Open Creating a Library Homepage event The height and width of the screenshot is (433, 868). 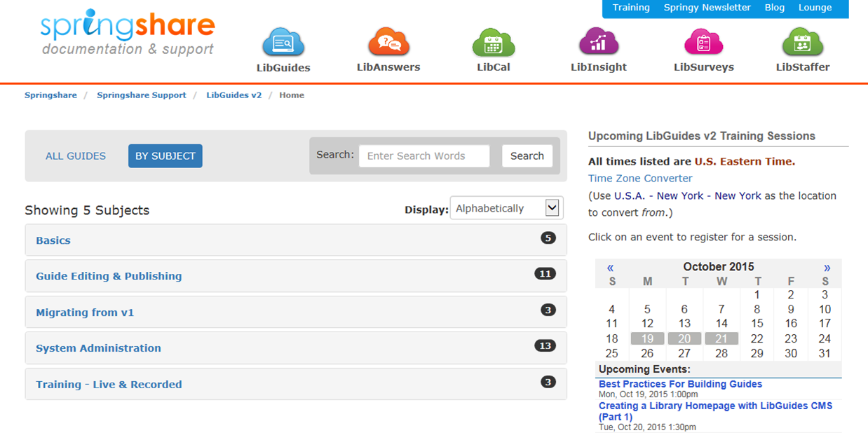click(x=715, y=411)
